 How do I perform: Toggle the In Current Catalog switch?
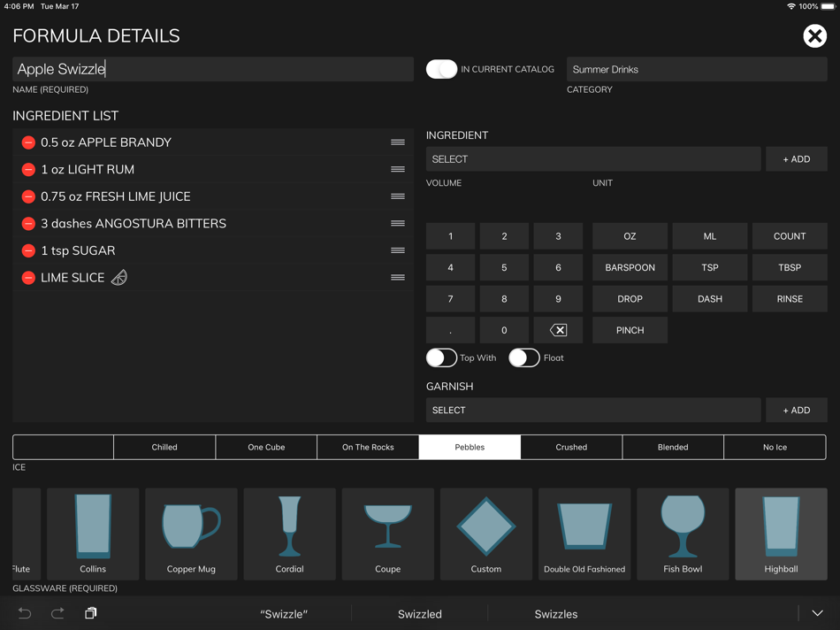(x=441, y=69)
